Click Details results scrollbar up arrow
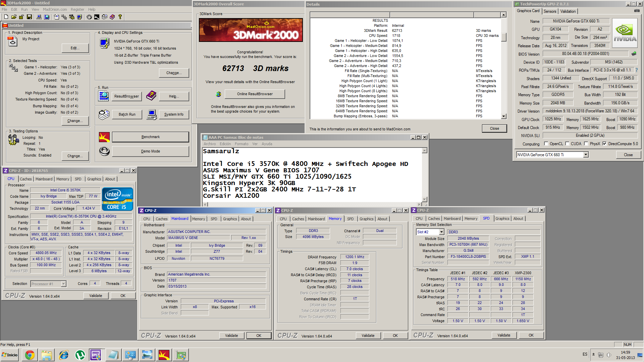The image size is (644, 362). [503, 15]
